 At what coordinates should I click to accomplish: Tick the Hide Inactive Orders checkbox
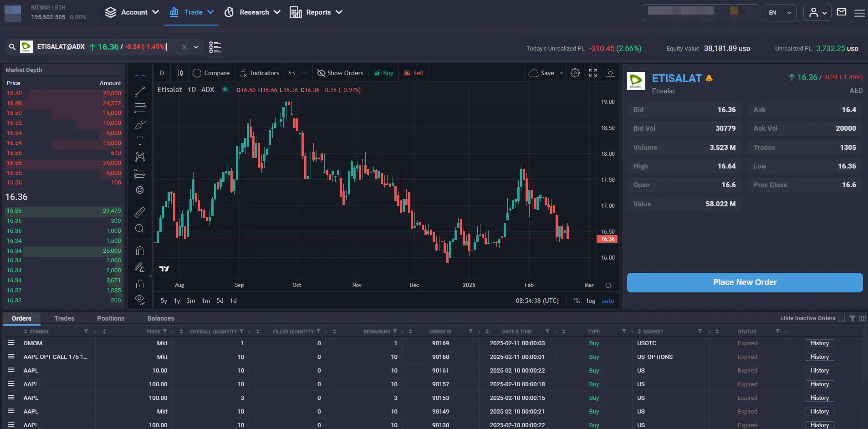[x=841, y=318]
